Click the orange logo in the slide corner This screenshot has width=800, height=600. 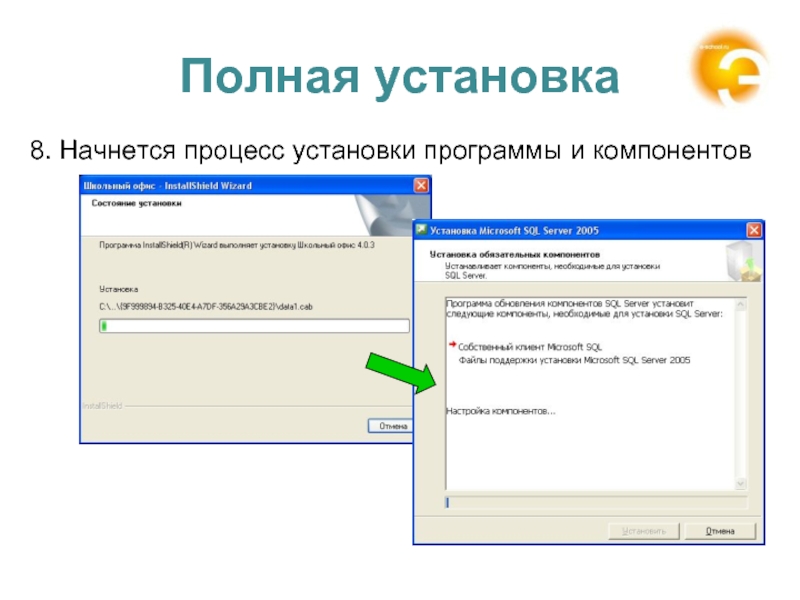(x=730, y=67)
